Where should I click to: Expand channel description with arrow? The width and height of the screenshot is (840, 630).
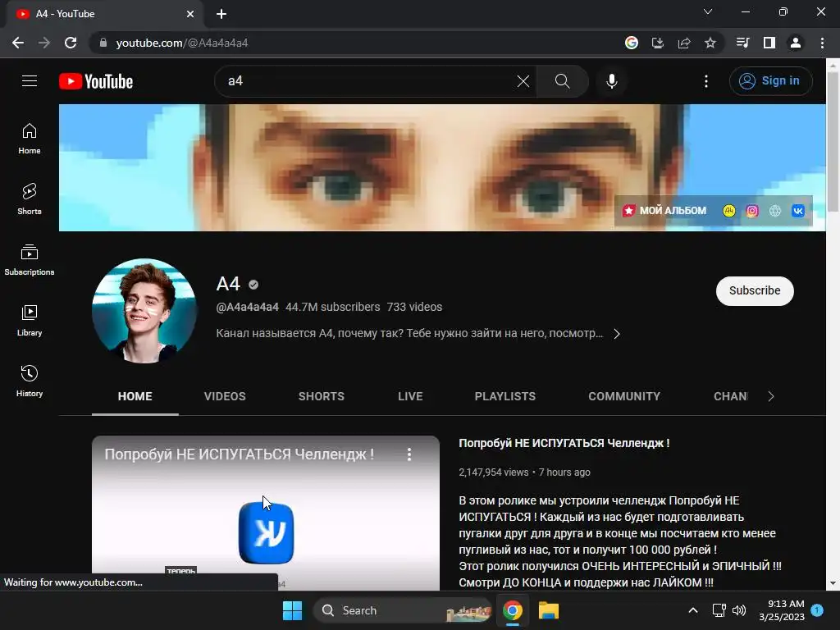coord(617,334)
